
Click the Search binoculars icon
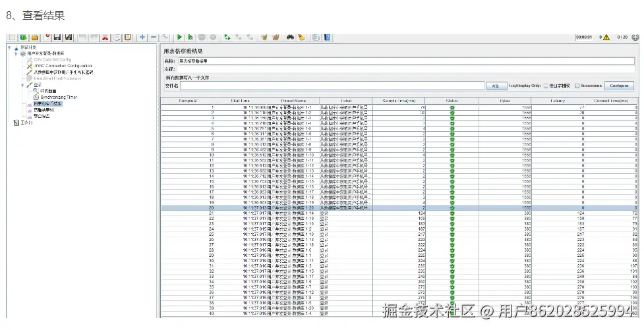click(290, 38)
